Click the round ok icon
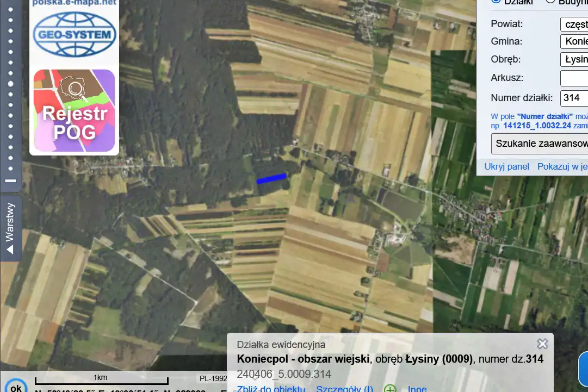588x392 pixels. (16, 385)
